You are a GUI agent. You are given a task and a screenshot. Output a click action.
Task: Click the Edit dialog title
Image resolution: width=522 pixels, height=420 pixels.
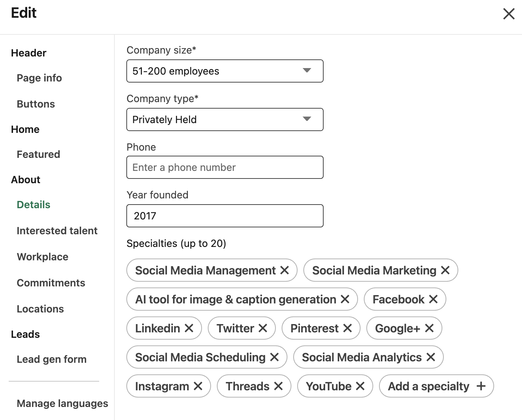[24, 13]
